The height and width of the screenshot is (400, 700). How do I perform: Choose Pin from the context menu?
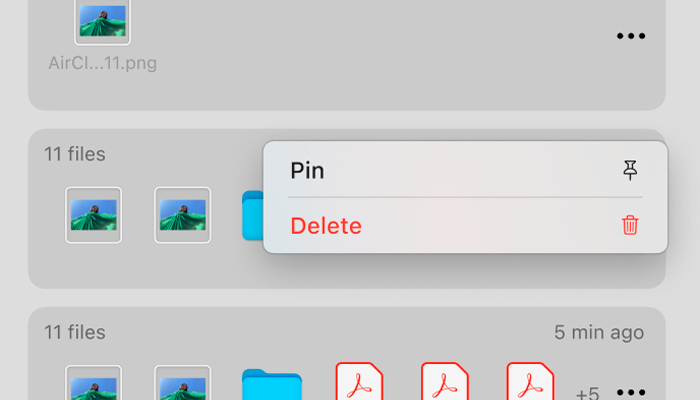click(x=466, y=170)
